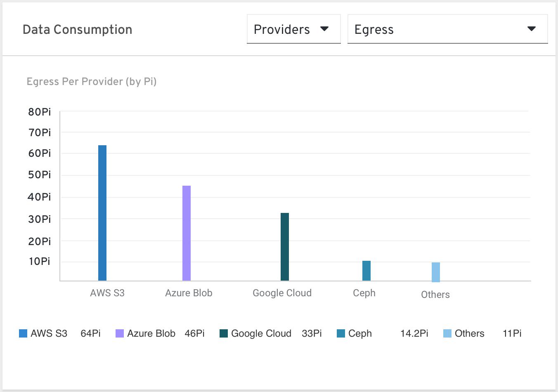Click the AWS S3 legend label
Screen dimensions: 558x392
[49, 333]
